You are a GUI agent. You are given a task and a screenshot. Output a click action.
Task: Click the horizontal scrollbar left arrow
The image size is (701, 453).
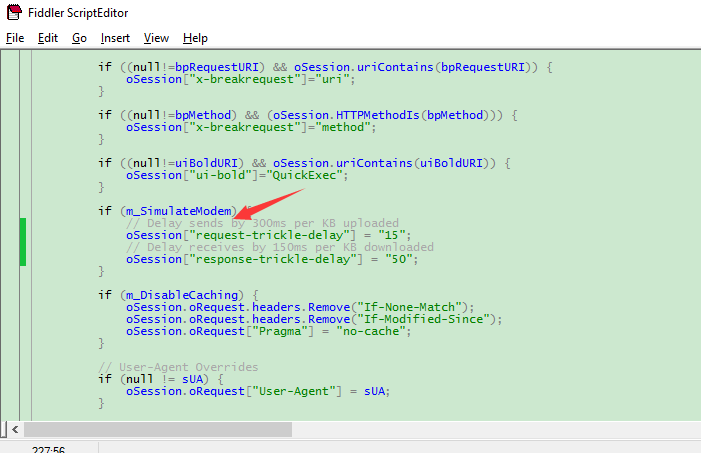point(15,430)
